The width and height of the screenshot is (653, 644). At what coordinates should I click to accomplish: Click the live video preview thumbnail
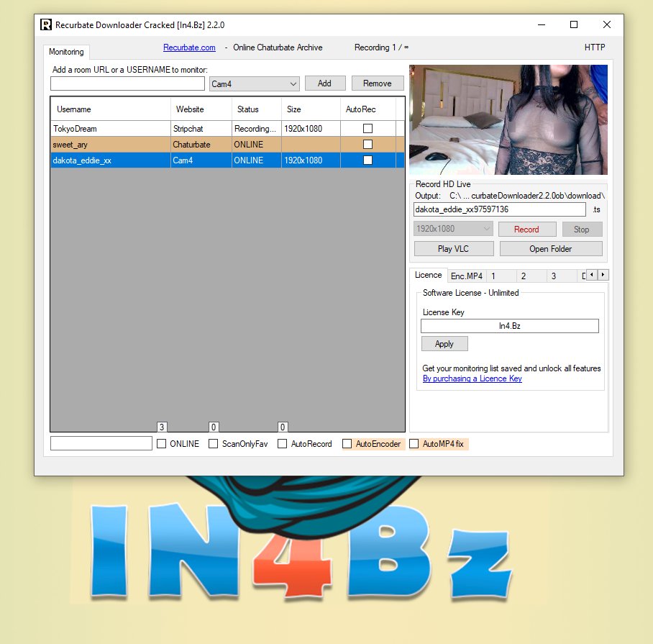(x=508, y=119)
